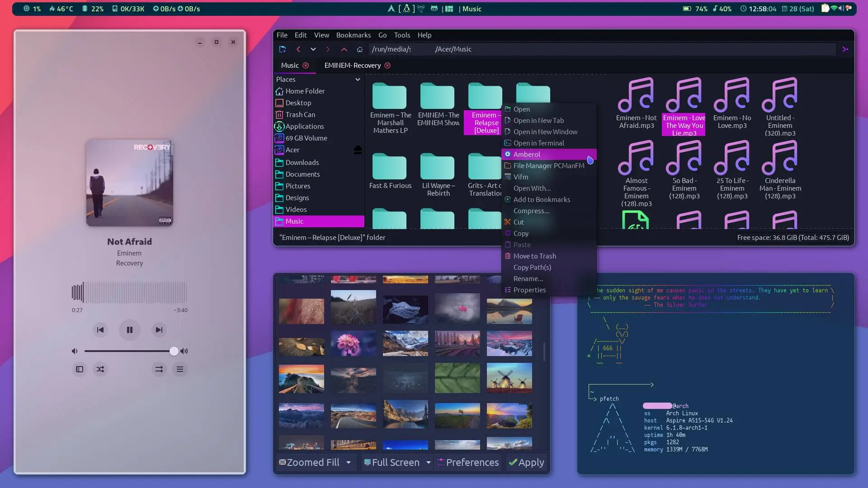Open Bookmarks menu in file manager
Image resolution: width=868 pixels, height=488 pixels.
click(x=354, y=35)
